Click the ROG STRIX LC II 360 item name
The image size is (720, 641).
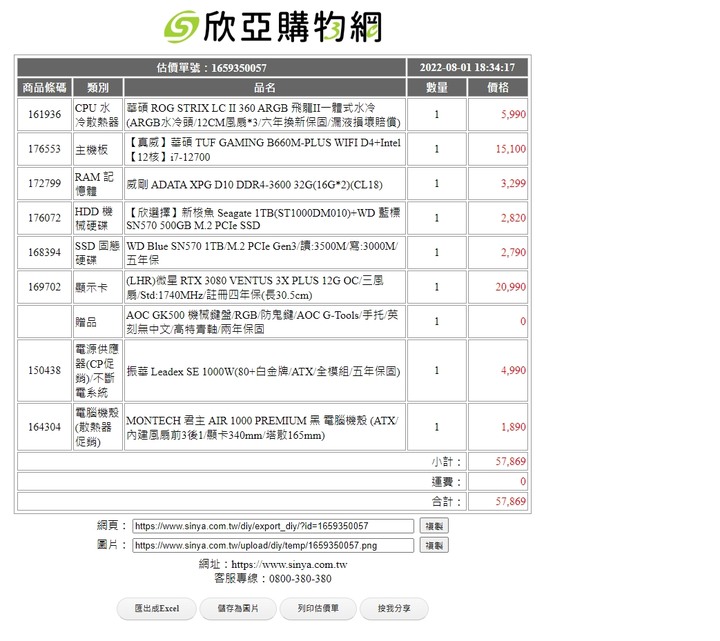[x=264, y=115]
